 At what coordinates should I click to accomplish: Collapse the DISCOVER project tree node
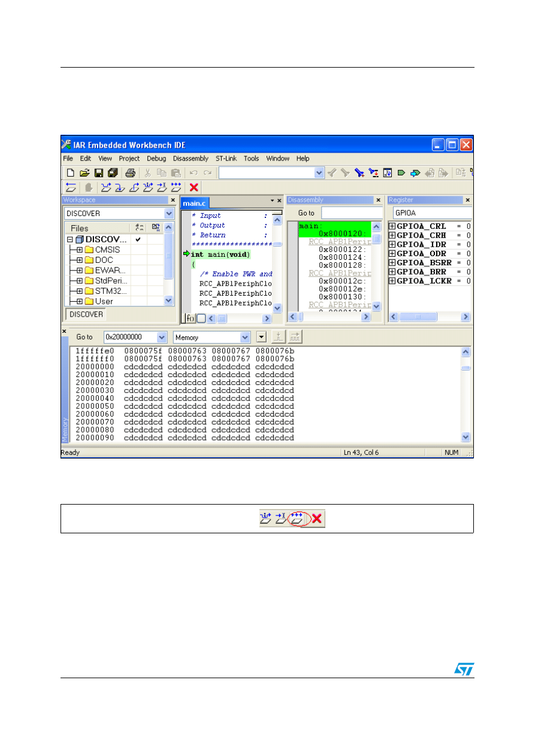click(x=71, y=239)
